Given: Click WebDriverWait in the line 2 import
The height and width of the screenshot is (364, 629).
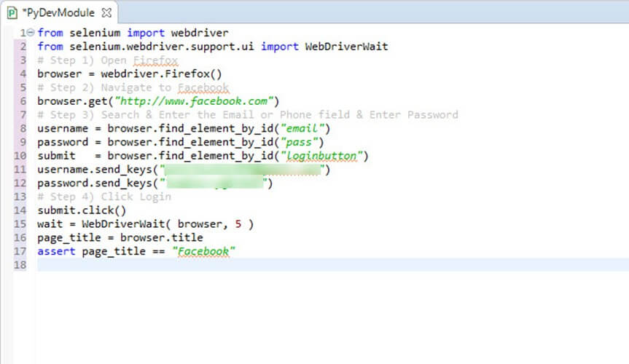Looking at the screenshot, I should [346, 47].
